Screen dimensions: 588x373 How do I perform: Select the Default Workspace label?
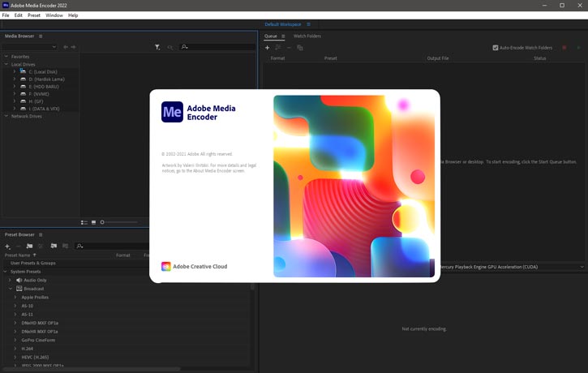click(283, 24)
